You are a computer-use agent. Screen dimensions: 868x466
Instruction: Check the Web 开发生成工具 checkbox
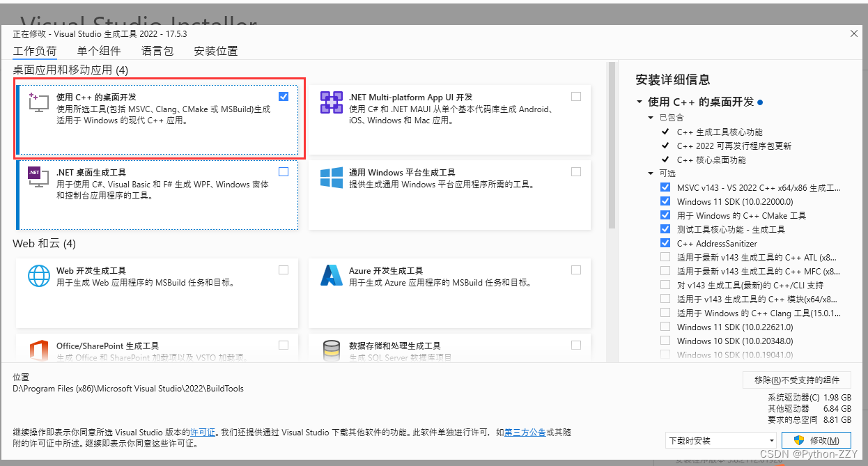(284, 270)
